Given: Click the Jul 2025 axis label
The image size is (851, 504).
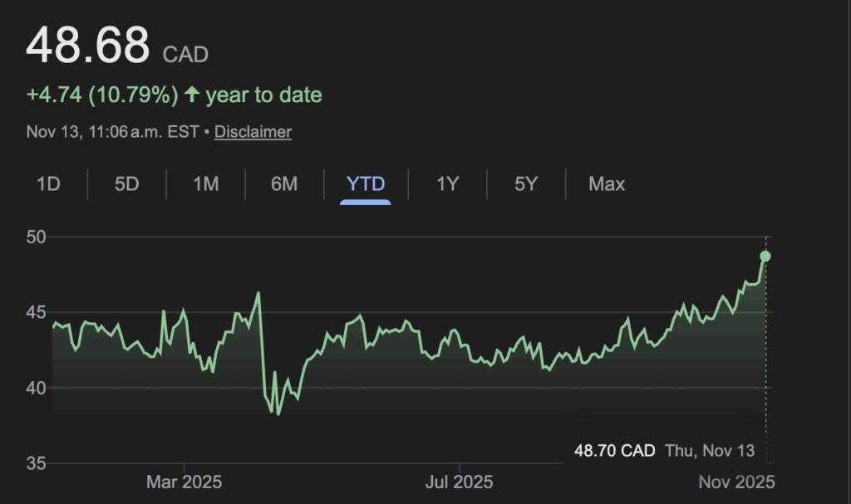Looking at the screenshot, I should [459, 482].
